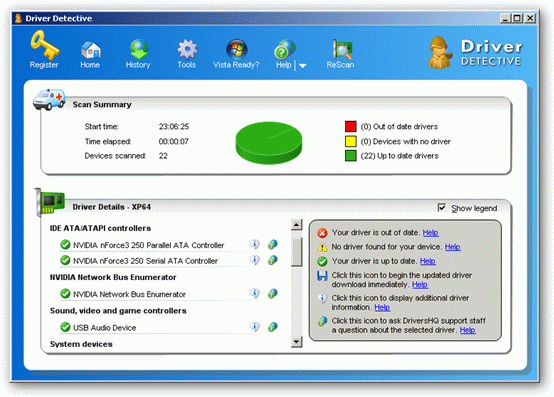The height and width of the screenshot is (397, 554).
Task: Click green check legend icon
Action: point(322,261)
